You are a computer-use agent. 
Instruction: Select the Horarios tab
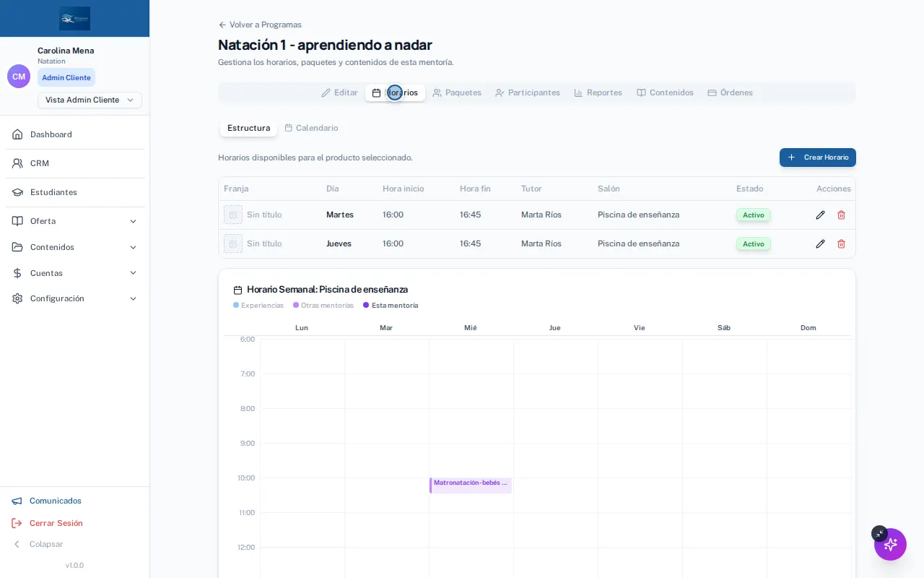[395, 92]
